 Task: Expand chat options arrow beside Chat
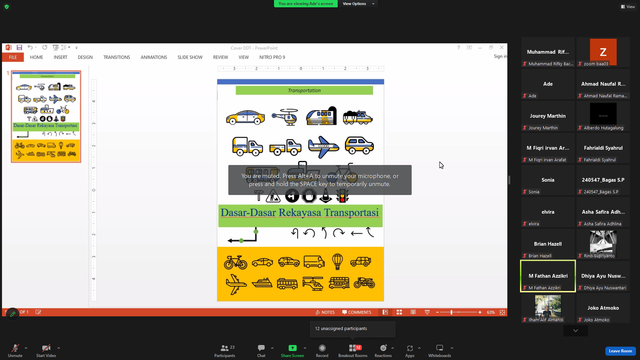coord(272,348)
